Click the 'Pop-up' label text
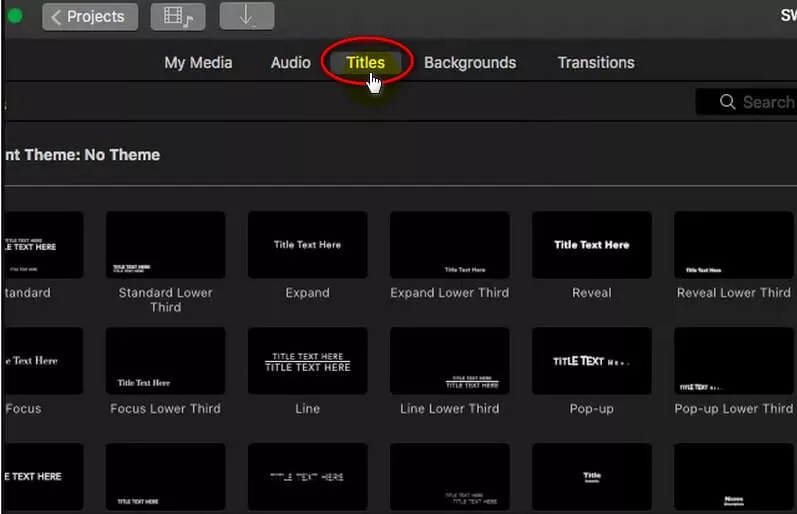 [x=592, y=409]
